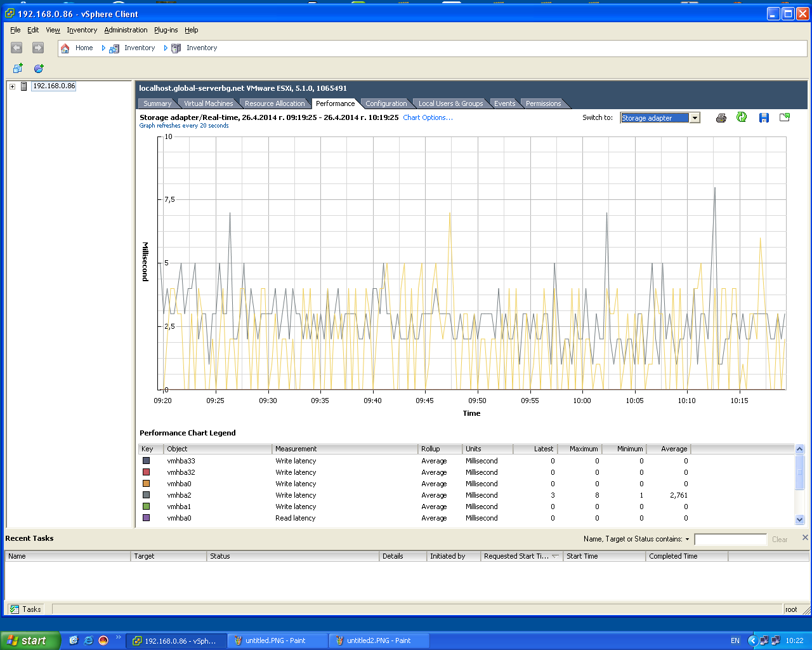Print the performance chart

coord(721,117)
